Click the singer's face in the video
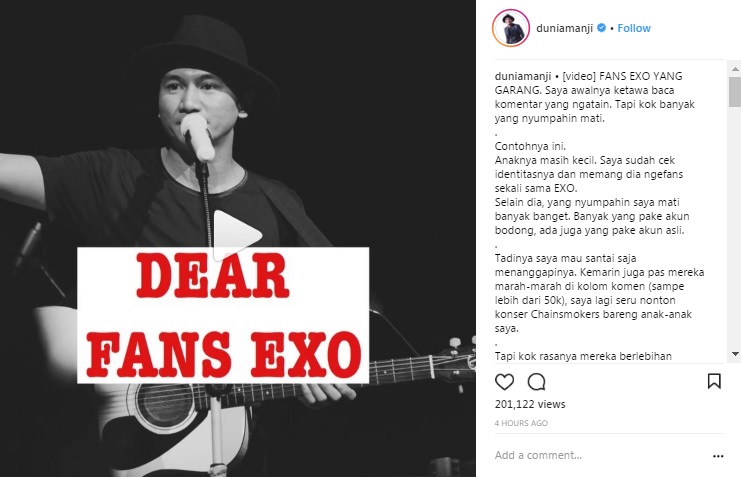The height and width of the screenshot is (477, 741). pos(202,102)
